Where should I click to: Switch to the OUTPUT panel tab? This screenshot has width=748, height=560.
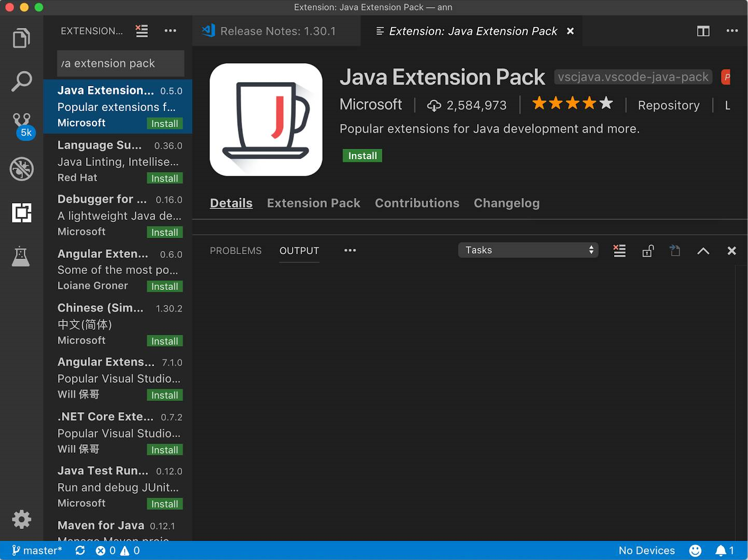coord(299,250)
